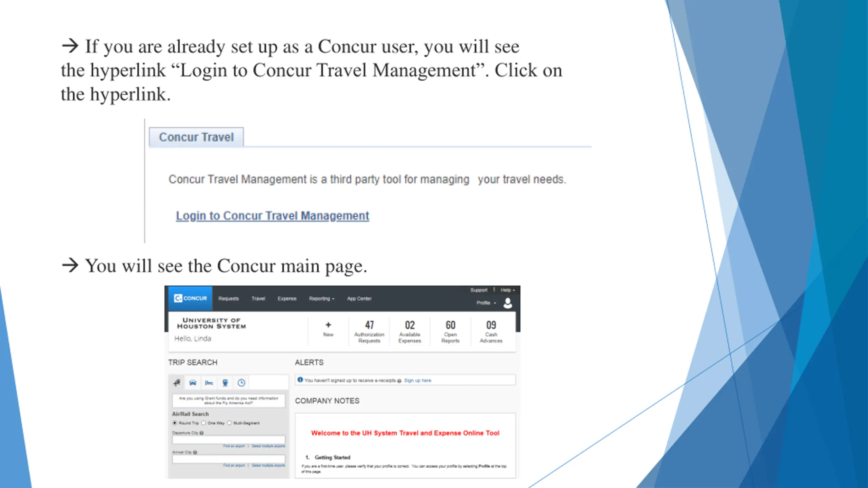Select the car rental search tab icon
This screenshot has width=868, height=488.
pos(193,383)
